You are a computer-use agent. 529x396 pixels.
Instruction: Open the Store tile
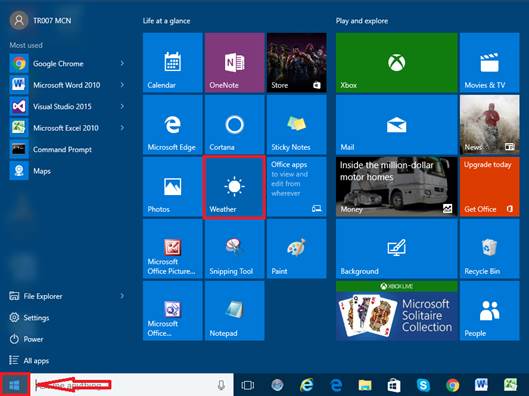pyautogui.click(x=297, y=62)
